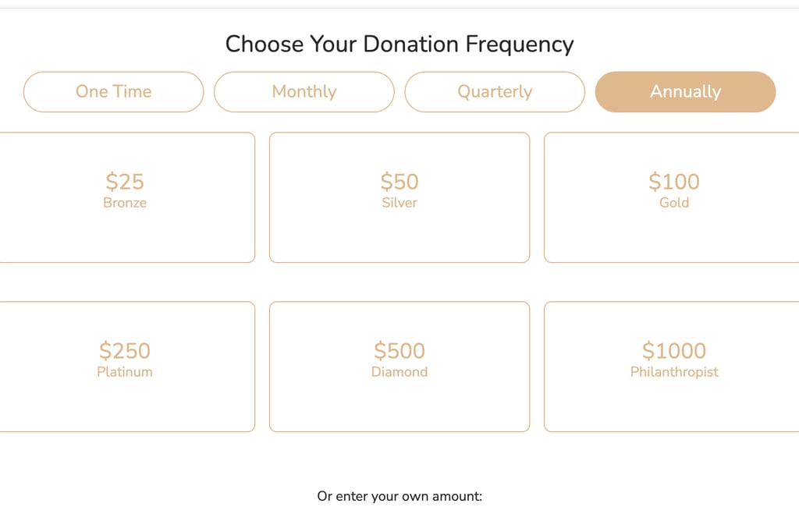
Task: Click the 'Or enter your own amount' text
Action: [399, 496]
